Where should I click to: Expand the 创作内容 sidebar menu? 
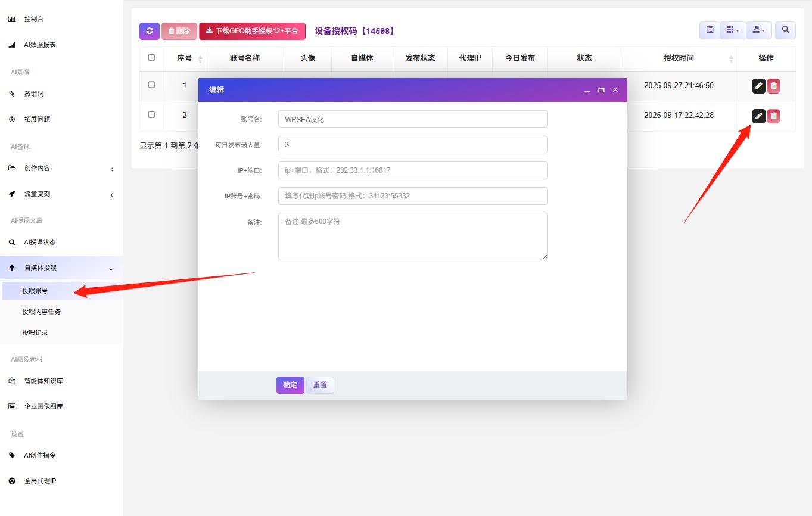click(x=61, y=169)
